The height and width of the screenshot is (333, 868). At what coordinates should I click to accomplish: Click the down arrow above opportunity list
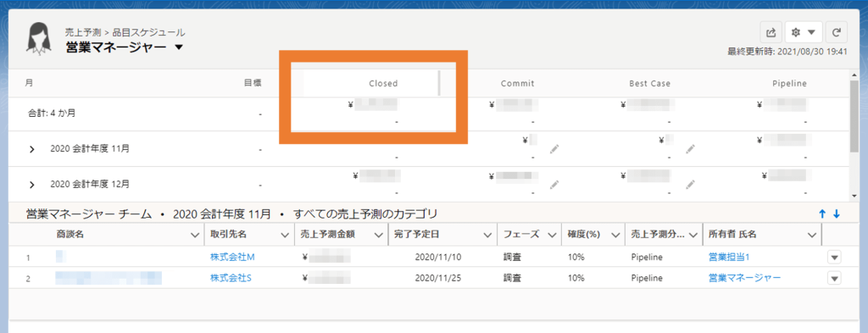tap(837, 214)
